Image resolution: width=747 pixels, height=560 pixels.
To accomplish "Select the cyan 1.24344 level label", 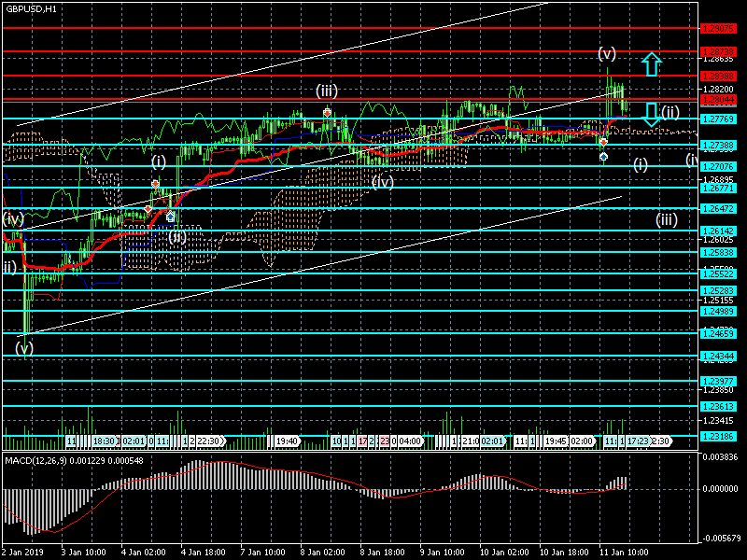I will click(718, 357).
